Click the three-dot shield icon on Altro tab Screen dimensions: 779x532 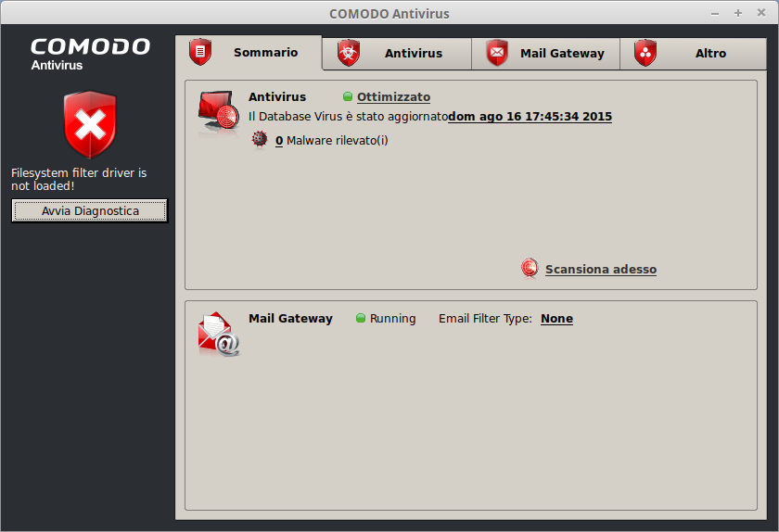coord(645,53)
